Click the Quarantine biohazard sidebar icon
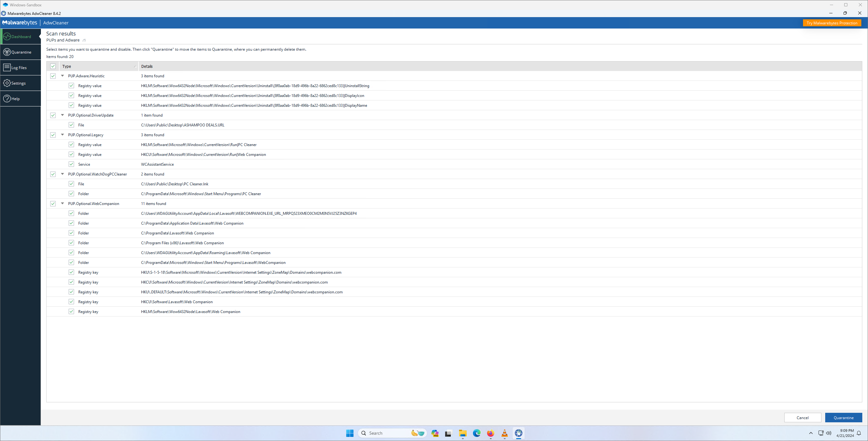The image size is (868, 441). click(7, 52)
